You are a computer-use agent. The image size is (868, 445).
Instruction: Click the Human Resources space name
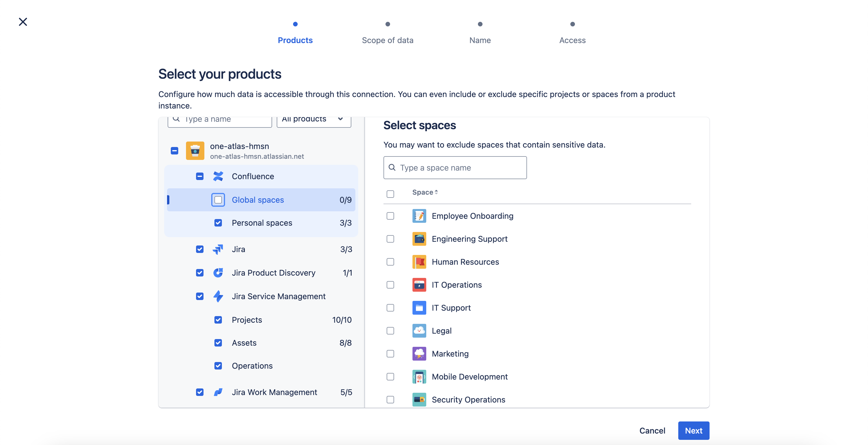(465, 262)
